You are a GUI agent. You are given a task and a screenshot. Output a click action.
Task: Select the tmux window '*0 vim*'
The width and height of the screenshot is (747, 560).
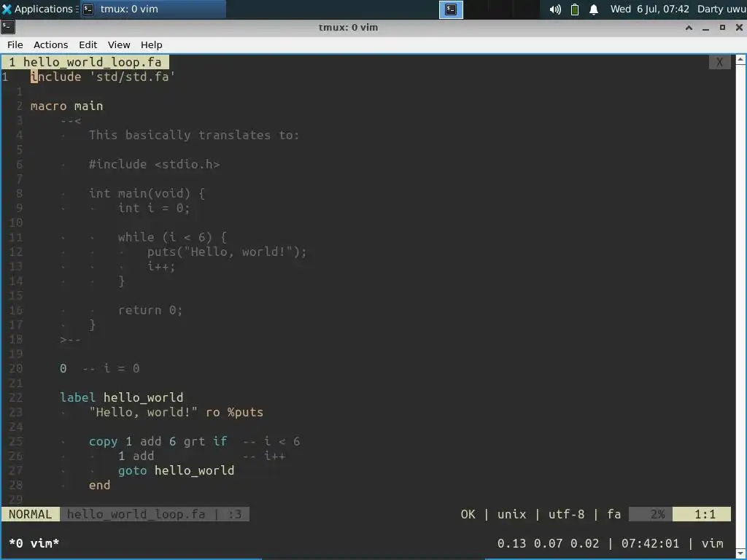(34, 543)
